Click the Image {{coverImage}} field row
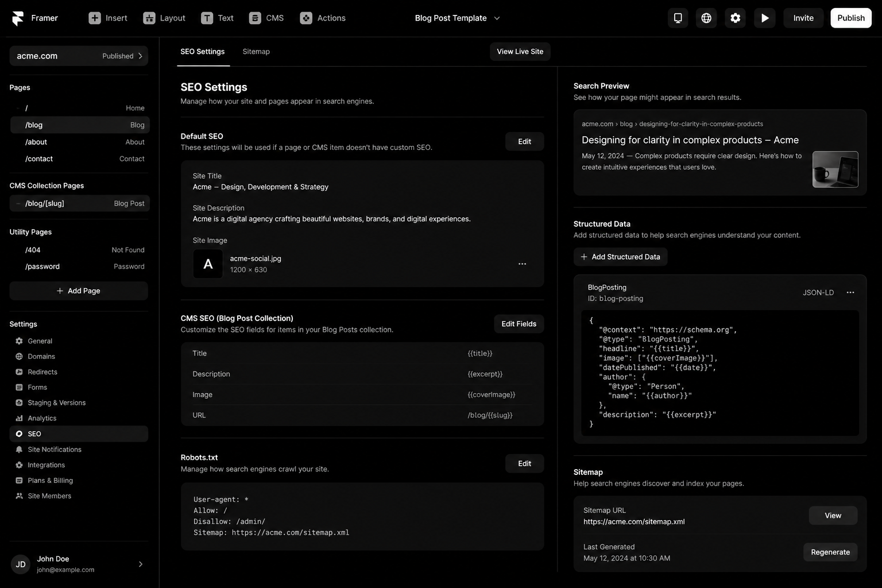Screen dimensions: 882x588 point(362,394)
